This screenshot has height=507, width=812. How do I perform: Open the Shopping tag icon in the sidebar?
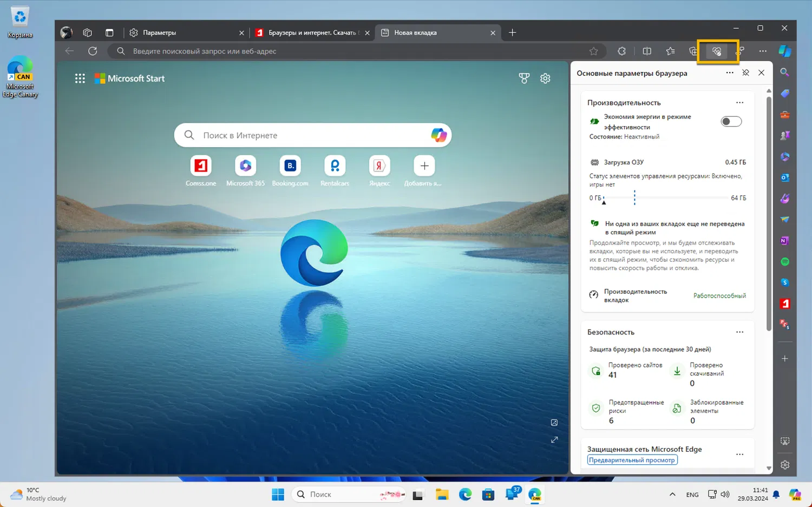(x=784, y=93)
